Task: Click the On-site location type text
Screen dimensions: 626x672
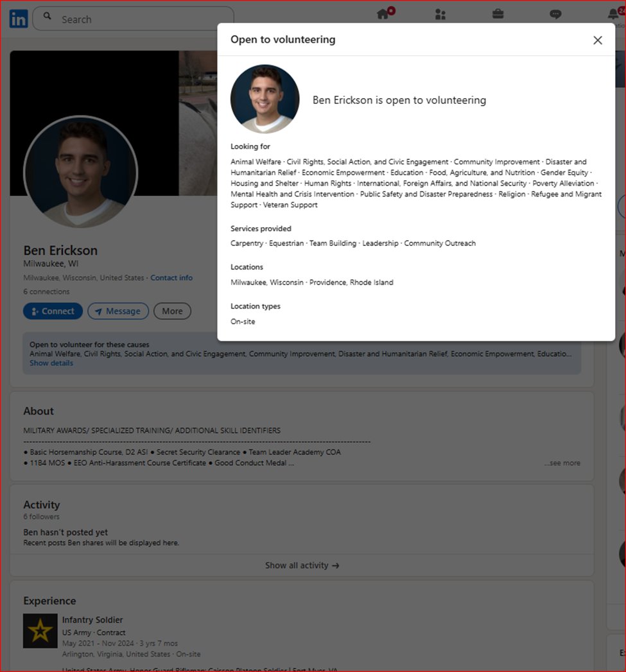Action: 243,322
